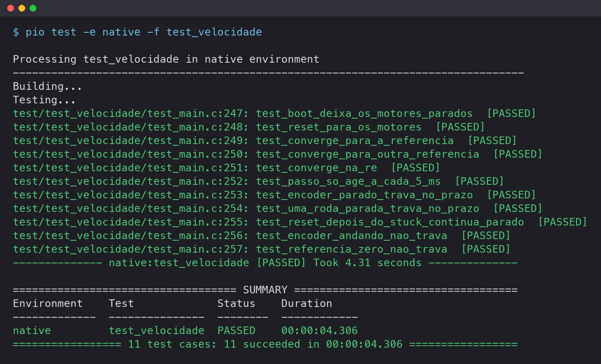The height and width of the screenshot is (364, 601).
Task: Click the 'Duration' column header
Action: pyautogui.click(x=307, y=303)
